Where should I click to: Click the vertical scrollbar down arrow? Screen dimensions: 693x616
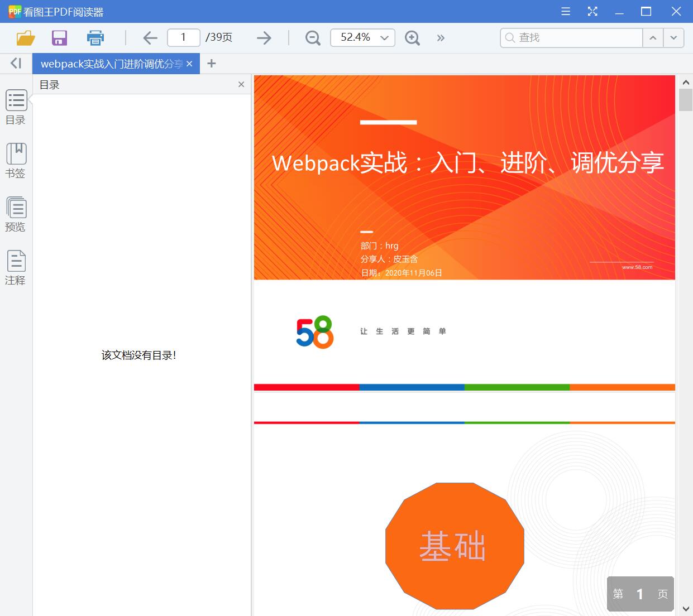click(x=686, y=609)
